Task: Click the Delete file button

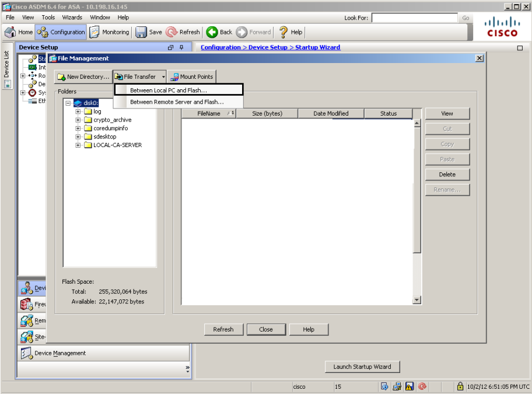Action: (447, 175)
